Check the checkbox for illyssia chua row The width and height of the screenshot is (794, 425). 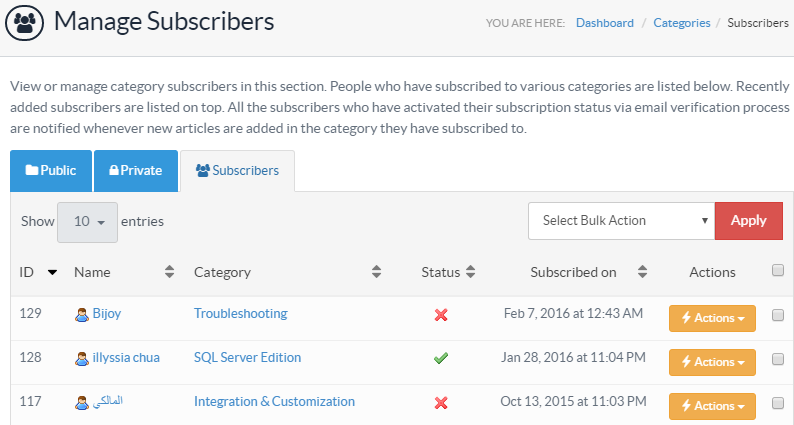(778, 359)
